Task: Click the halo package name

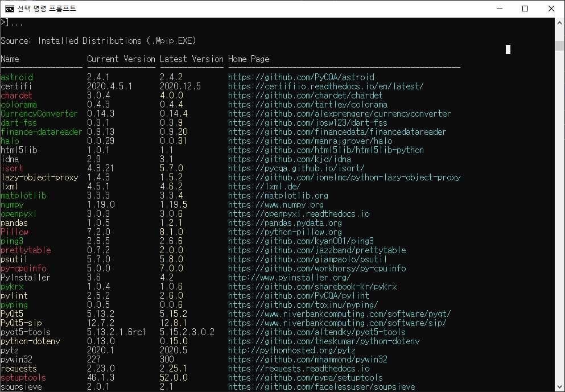Action: pos(10,141)
